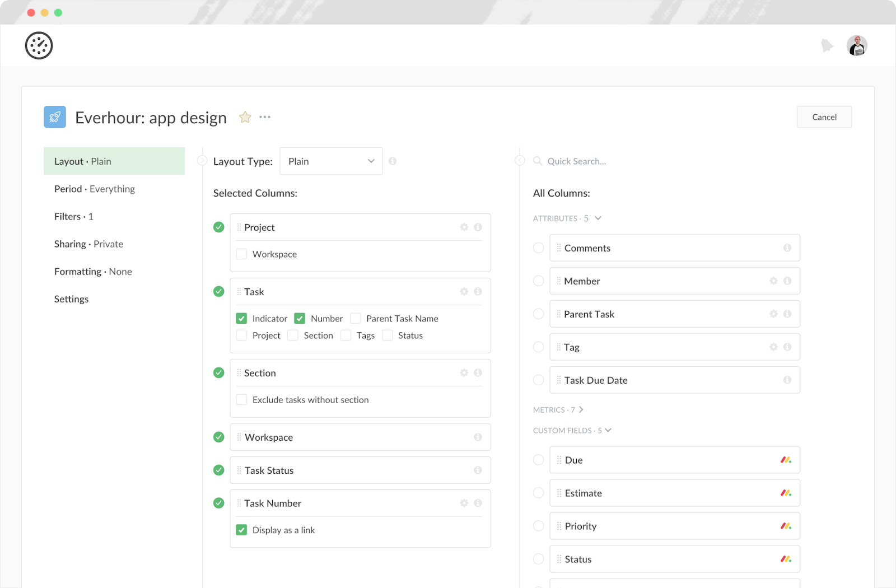Check the Status checkbox under Task
896x588 pixels.
pos(387,335)
